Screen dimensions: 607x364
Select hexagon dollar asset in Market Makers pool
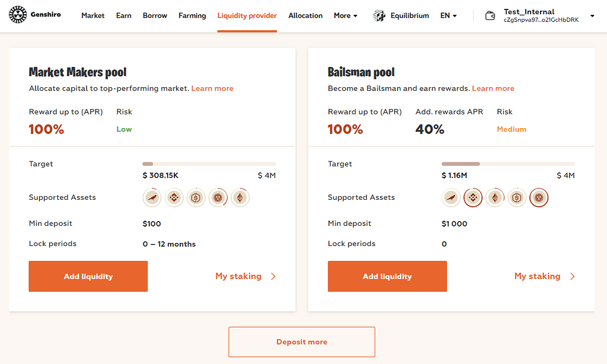point(196,197)
